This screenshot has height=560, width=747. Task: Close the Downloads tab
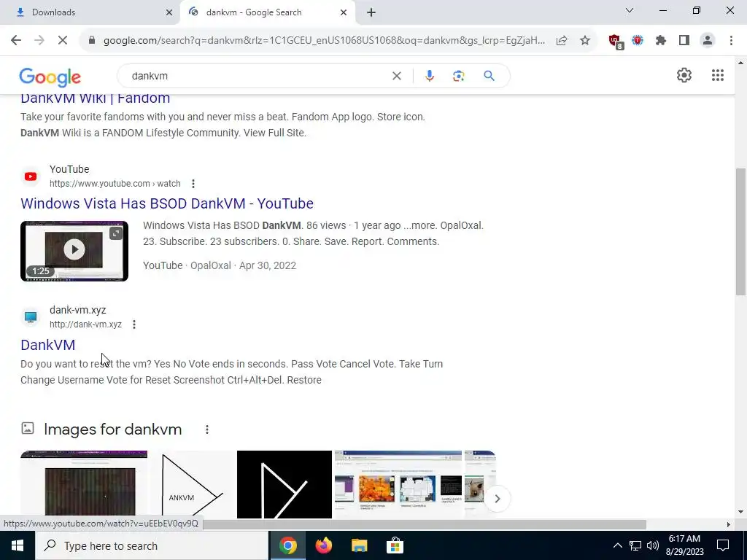pyautogui.click(x=169, y=12)
